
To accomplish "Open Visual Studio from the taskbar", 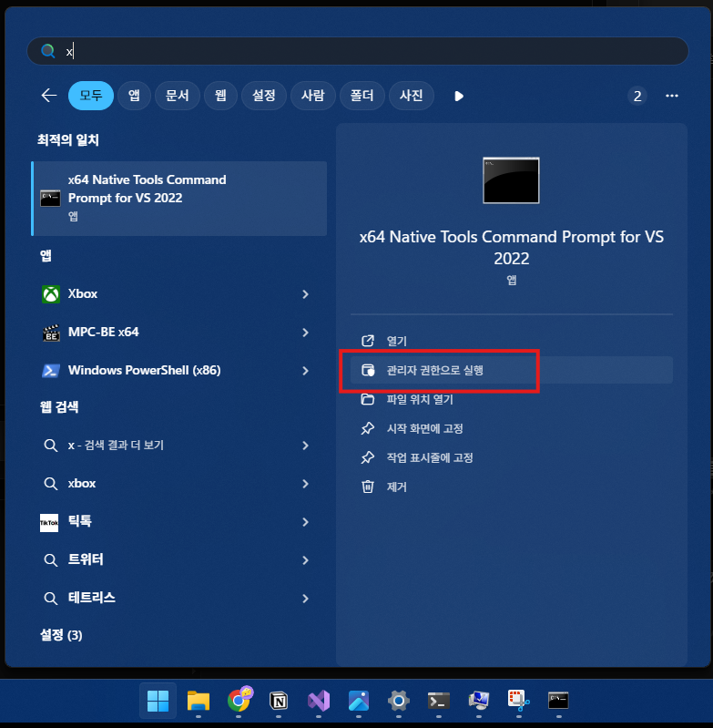I will tap(319, 701).
